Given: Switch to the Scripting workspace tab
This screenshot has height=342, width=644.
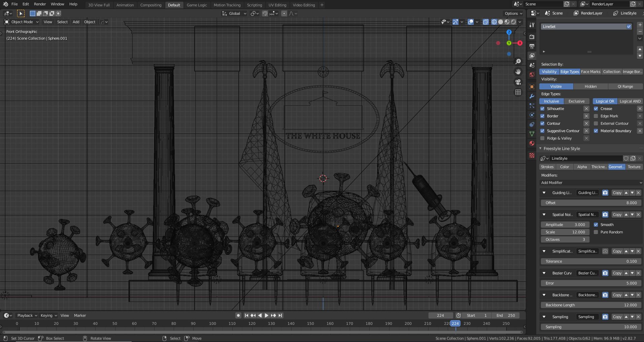Looking at the screenshot, I should (x=255, y=5).
